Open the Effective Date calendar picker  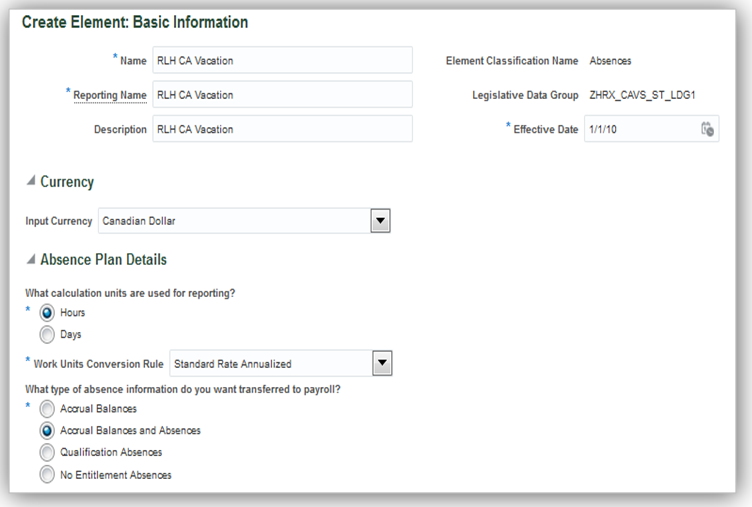[707, 129]
